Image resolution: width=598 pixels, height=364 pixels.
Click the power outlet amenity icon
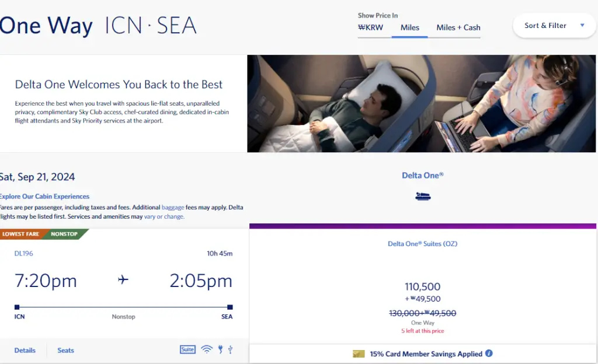[220, 349]
